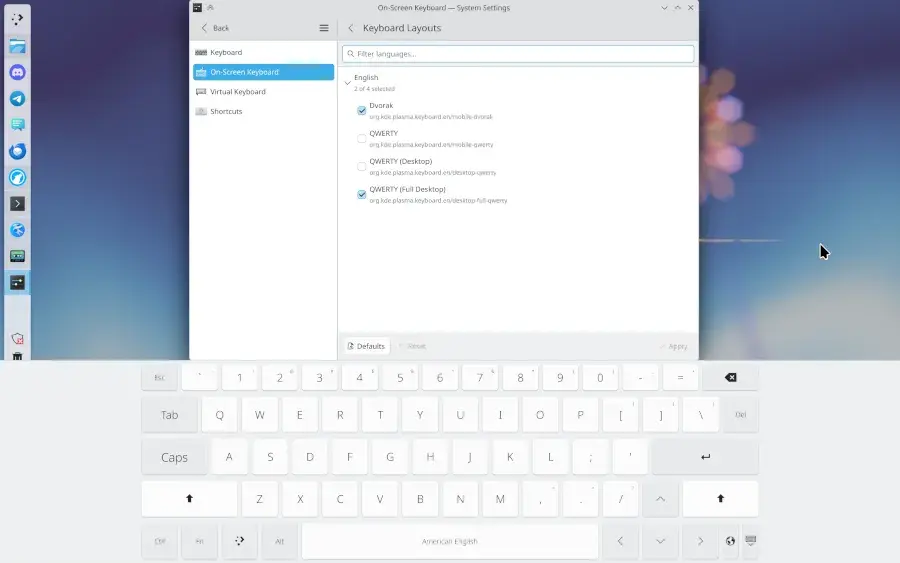Click the System Settings icon in dock

tap(17, 282)
